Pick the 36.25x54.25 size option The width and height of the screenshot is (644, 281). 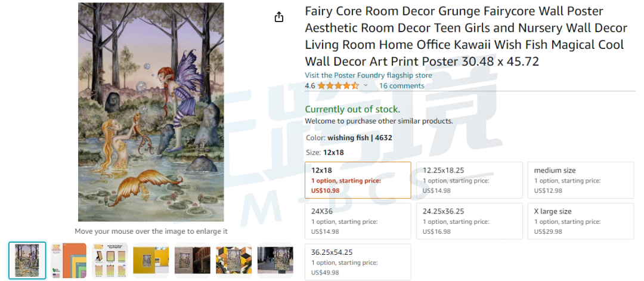click(358, 262)
